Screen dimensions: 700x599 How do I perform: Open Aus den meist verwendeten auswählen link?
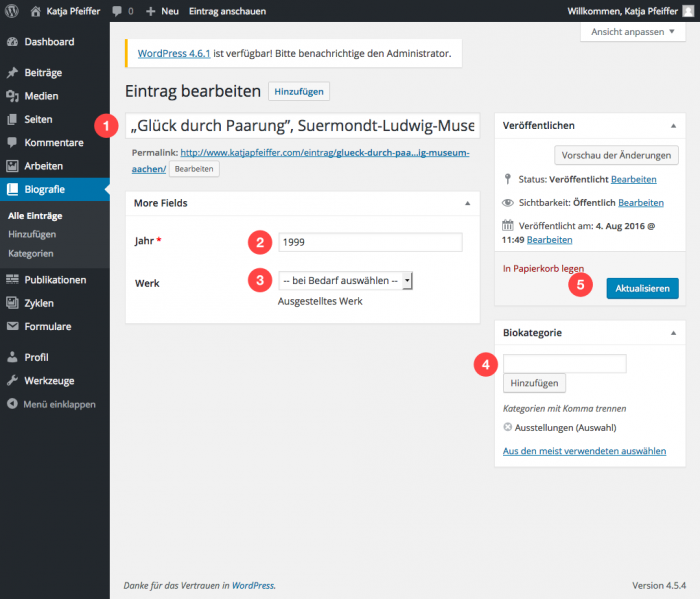pos(584,451)
